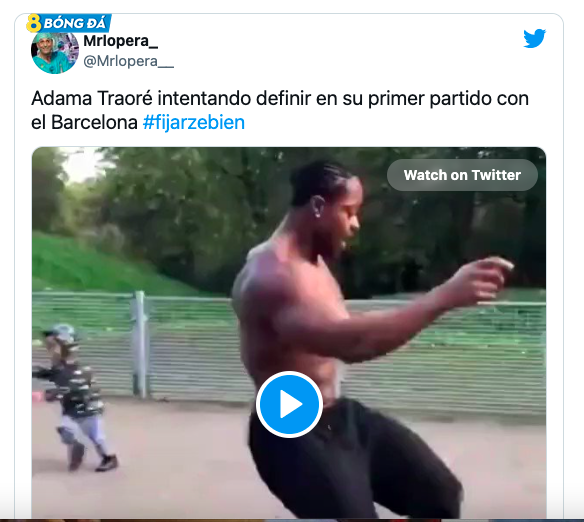Click the @Mrlopera__ handle
This screenshot has width=584, height=522.
pos(128,61)
